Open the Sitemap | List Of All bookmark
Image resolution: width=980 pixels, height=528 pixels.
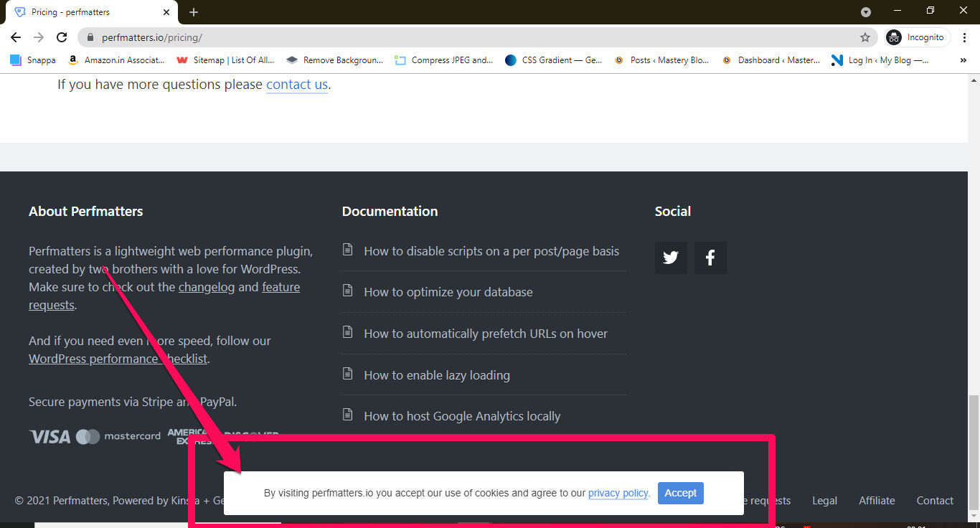pyautogui.click(x=226, y=60)
